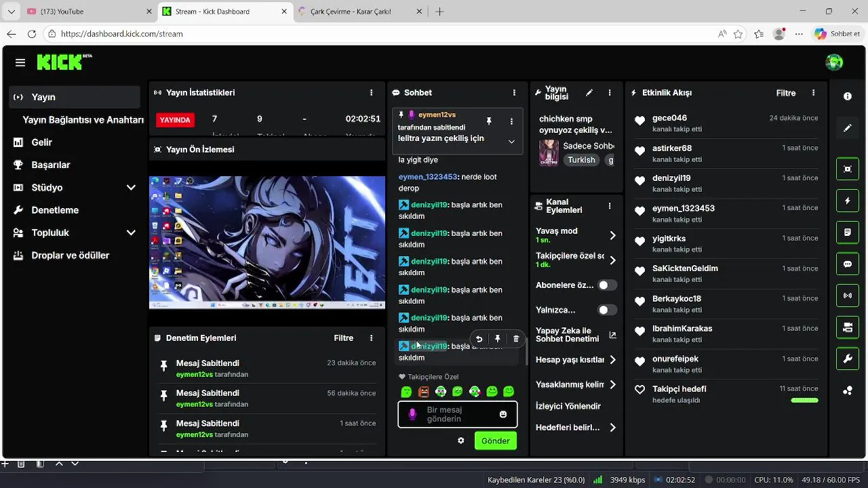Screen dimensions: 868x488
Task: Open Takipçilere özel sohbet settings arrow
Action: (x=612, y=260)
